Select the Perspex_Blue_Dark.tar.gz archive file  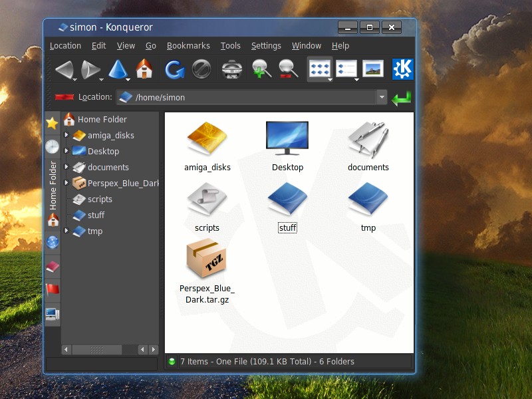coord(206,259)
